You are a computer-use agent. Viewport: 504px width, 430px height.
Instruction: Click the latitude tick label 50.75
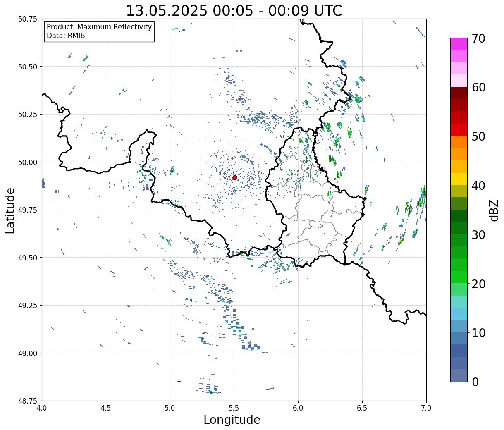[28, 19]
